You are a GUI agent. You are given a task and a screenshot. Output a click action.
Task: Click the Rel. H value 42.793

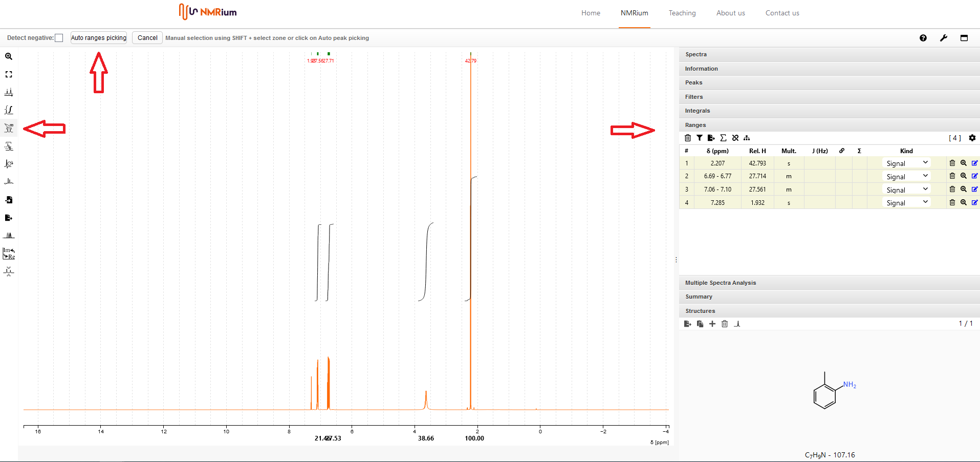tap(757, 163)
